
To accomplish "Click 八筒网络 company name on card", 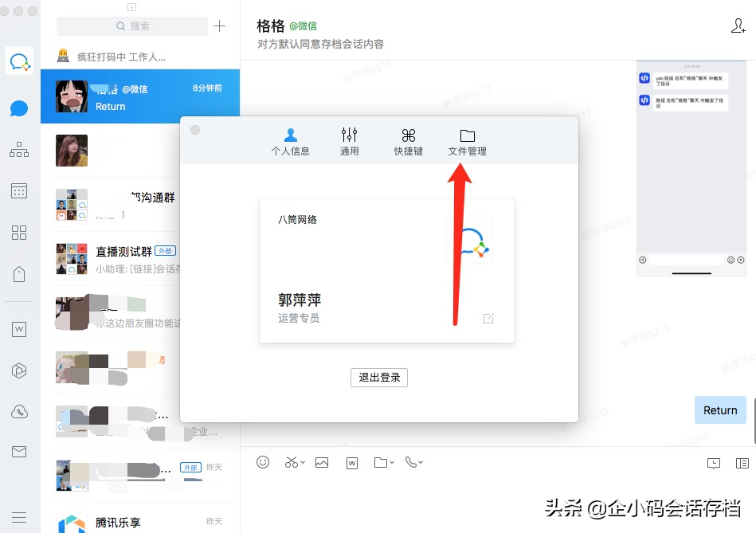I will (297, 219).
